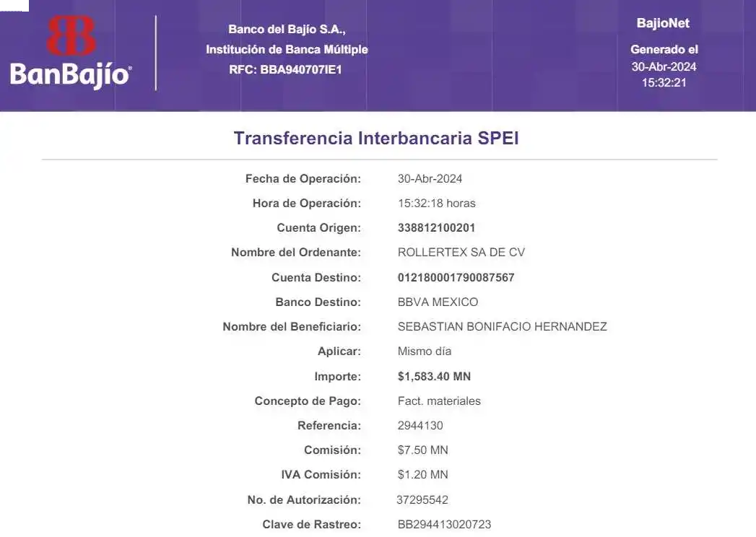756x537 pixels.
Task: Click the Hora de Operación value
Action: 436,203
